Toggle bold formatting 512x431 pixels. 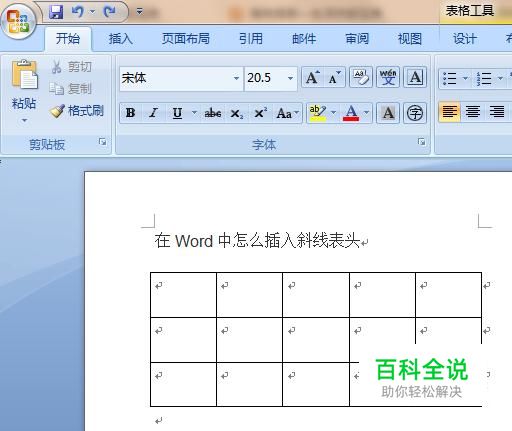pos(131,113)
